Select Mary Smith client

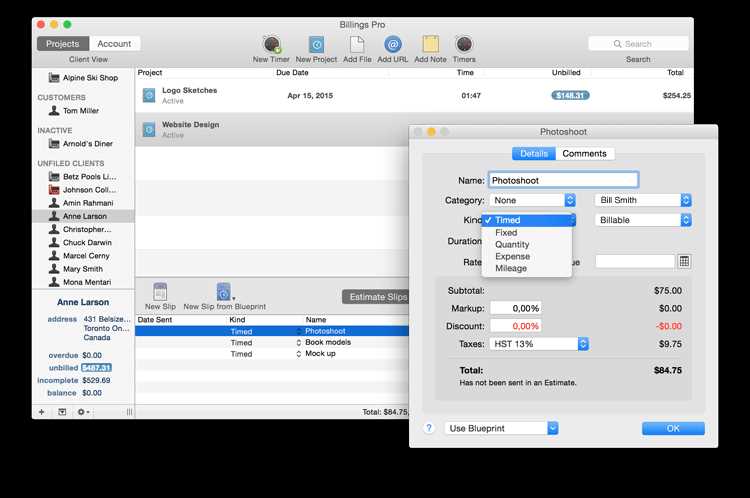83,269
